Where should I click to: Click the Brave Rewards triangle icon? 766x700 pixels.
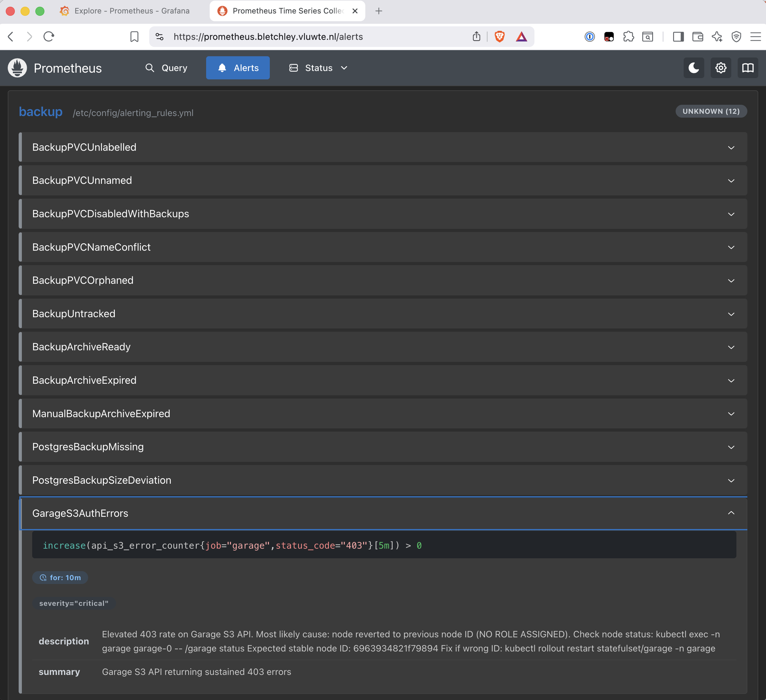522,37
